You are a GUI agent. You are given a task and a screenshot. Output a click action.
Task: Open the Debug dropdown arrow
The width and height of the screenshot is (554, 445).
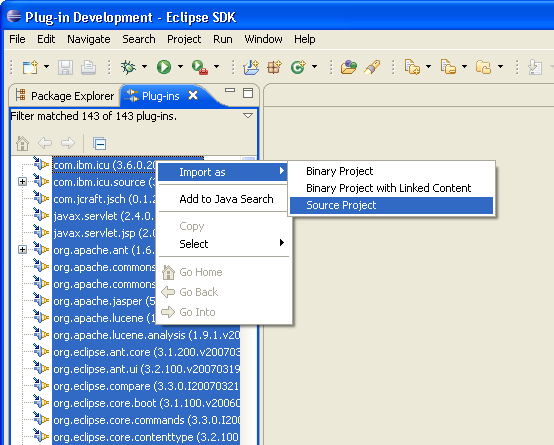(x=145, y=66)
